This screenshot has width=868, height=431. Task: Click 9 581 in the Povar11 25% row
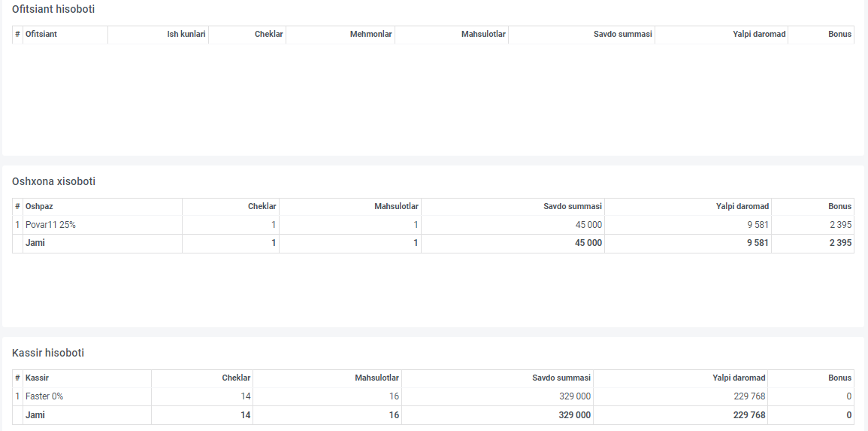click(x=759, y=225)
